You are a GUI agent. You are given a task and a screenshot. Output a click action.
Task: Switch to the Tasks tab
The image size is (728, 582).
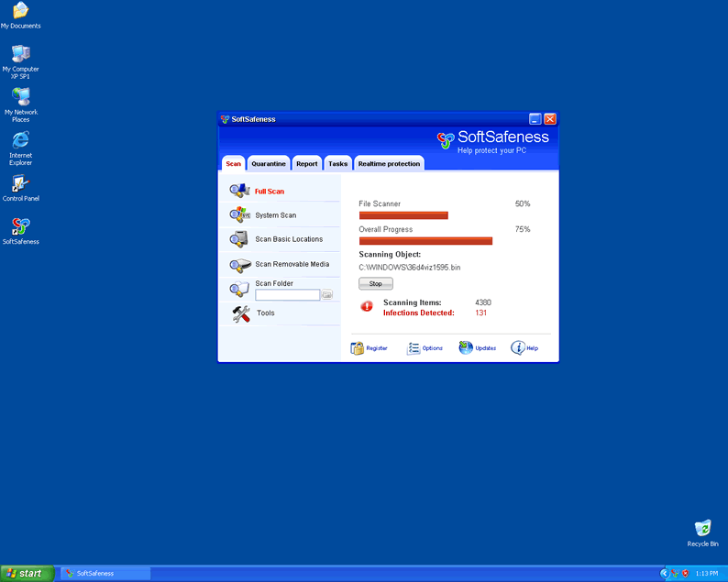point(337,164)
